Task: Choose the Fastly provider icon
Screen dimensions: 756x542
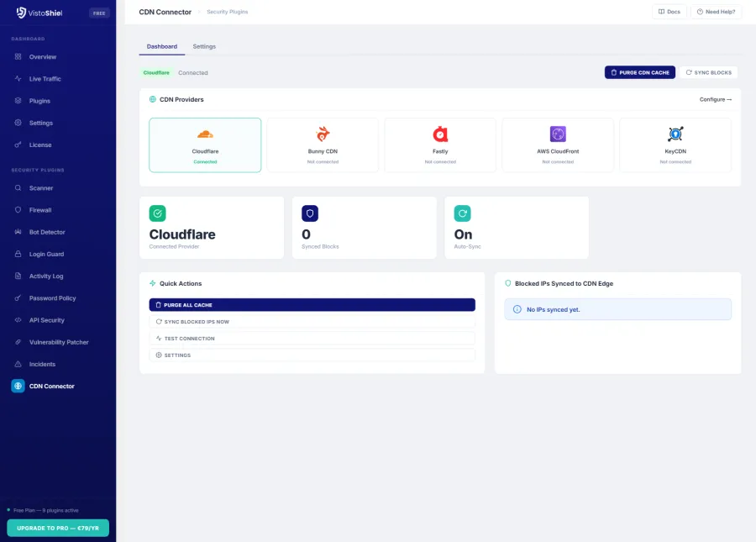Action: (440, 134)
